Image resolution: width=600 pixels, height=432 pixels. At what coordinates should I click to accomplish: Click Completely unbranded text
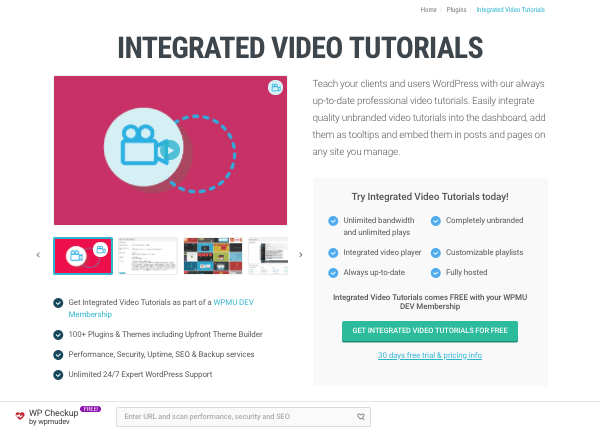[x=484, y=220]
